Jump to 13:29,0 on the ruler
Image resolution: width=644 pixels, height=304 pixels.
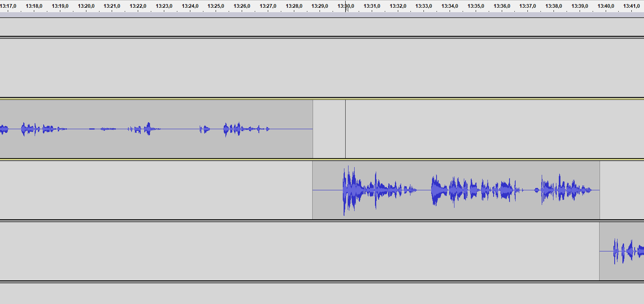coord(320,6)
